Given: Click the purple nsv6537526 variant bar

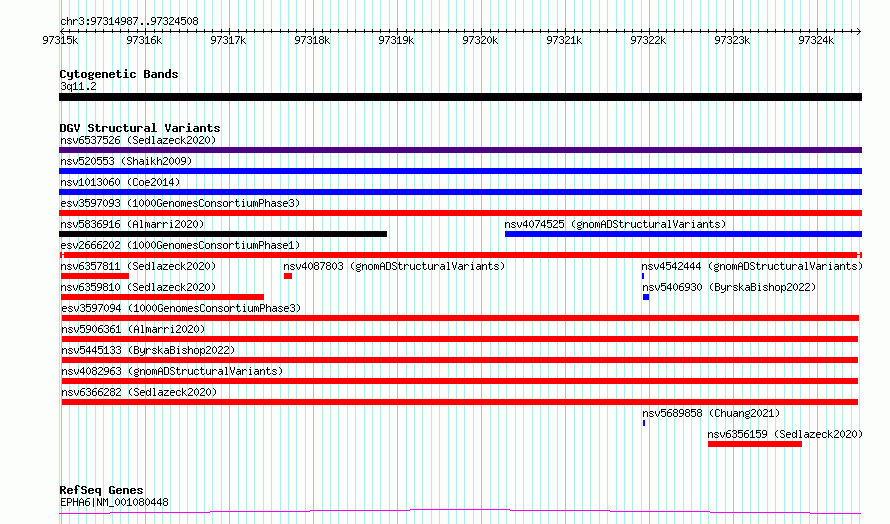Looking at the screenshot, I should [x=460, y=150].
